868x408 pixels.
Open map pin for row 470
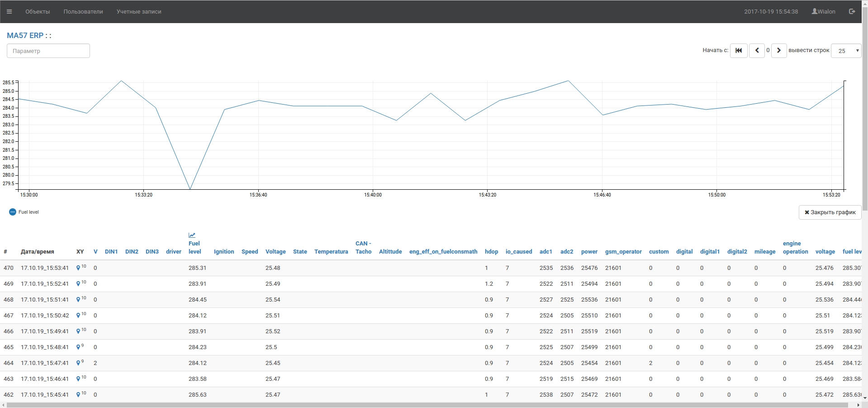click(x=78, y=268)
